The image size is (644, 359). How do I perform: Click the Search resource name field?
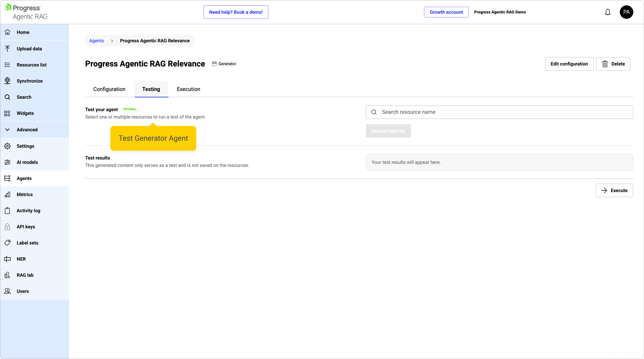(503, 112)
